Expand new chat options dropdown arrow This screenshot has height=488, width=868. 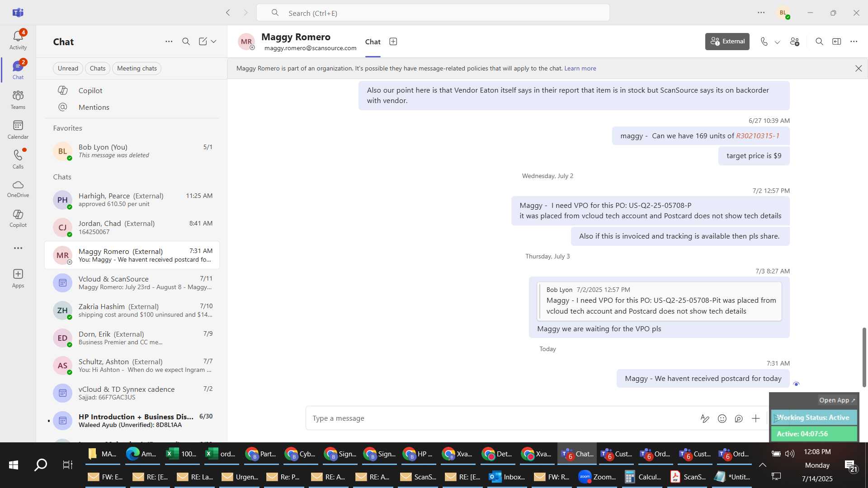214,42
